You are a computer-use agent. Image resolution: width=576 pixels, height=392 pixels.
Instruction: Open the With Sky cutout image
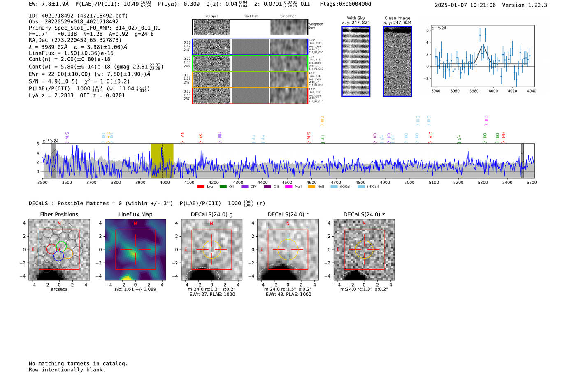(356, 61)
